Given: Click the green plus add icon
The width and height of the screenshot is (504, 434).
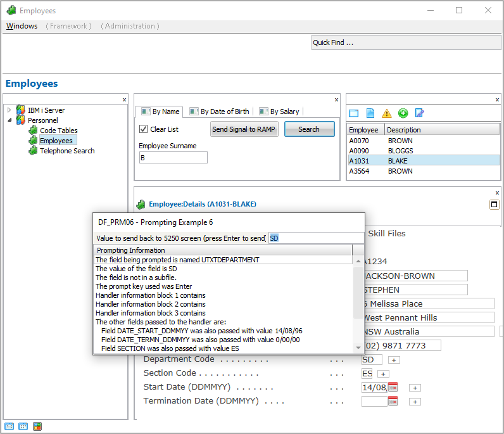Looking at the screenshot, I should (403, 113).
